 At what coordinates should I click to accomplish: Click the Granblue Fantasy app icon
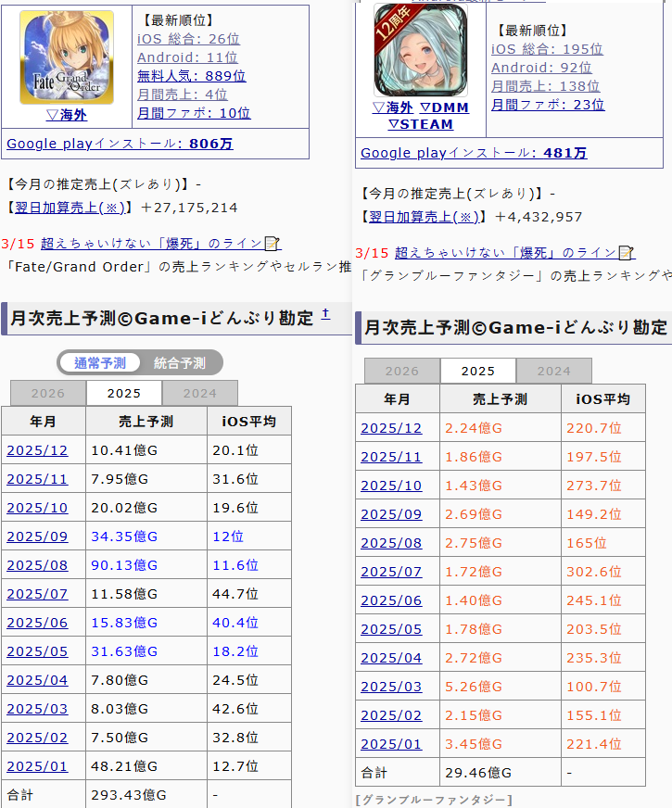tap(421, 49)
